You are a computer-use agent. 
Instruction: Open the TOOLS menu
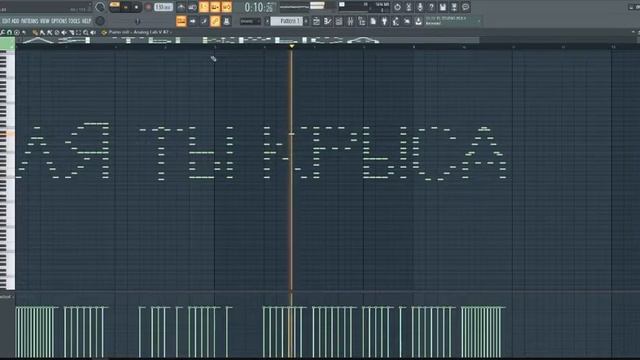click(x=74, y=21)
